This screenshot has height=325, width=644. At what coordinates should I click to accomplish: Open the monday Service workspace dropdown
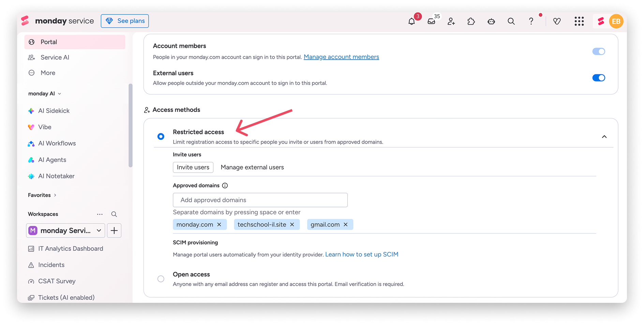click(x=65, y=231)
